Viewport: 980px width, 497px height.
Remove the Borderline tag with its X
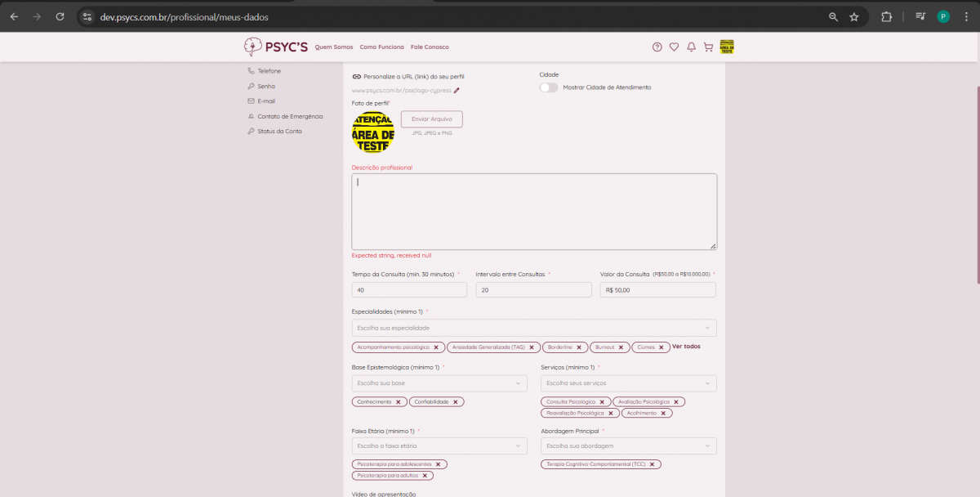coord(579,347)
